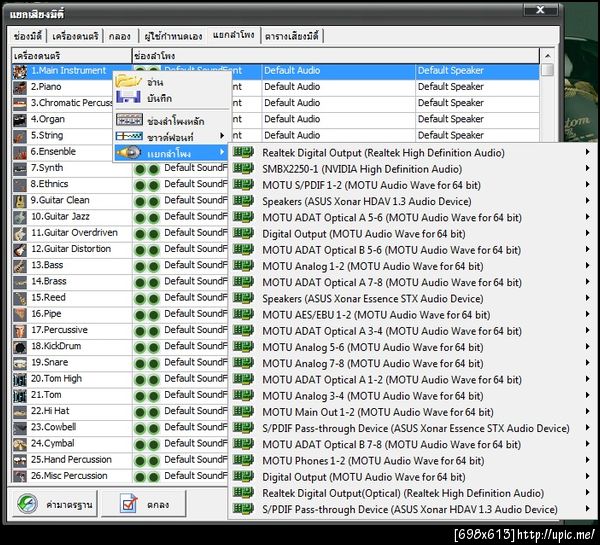Expand MOTU AES/EBU 1-2 submenu arrow
600x545 pixels.
click(x=587, y=314)
